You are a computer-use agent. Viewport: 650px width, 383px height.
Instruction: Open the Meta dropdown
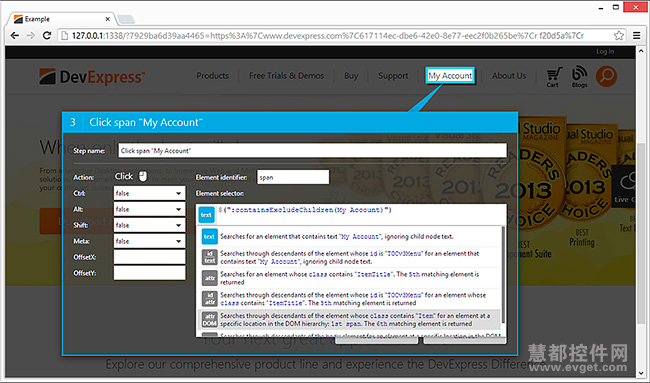point(150,241)
